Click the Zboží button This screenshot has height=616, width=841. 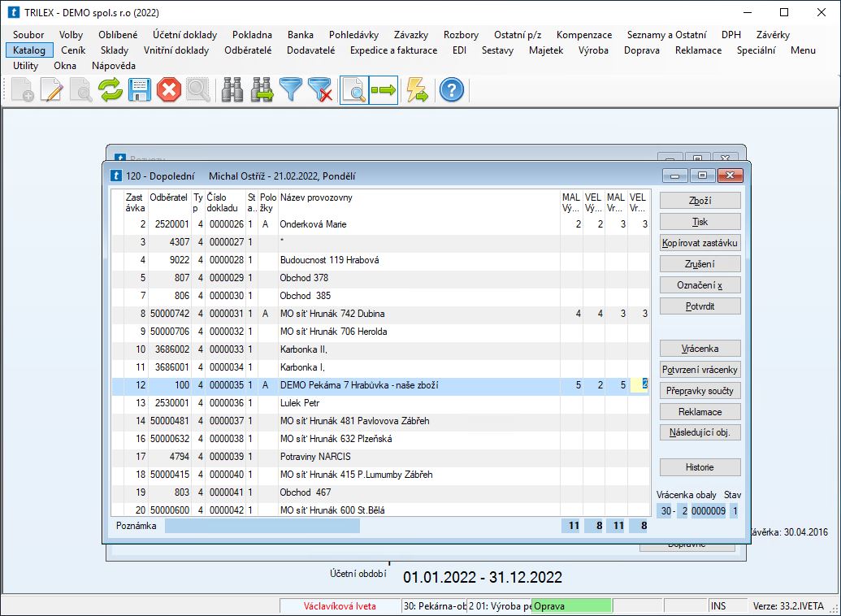pyautogui.click(x=700, y=201)
